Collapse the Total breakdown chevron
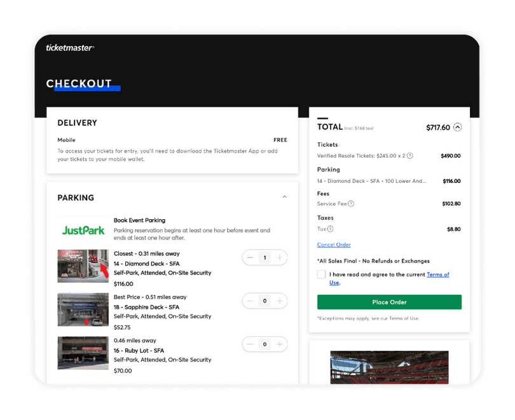 (x=458, y=127)
